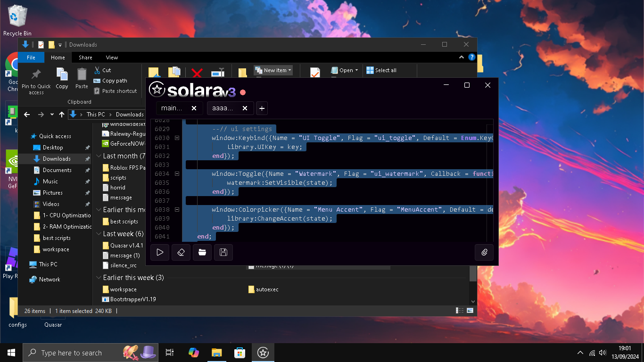The width and height of the screenshot is (644, 362).
Task: Select the Recycle Bin desktop icon
Action: (17, 21)
